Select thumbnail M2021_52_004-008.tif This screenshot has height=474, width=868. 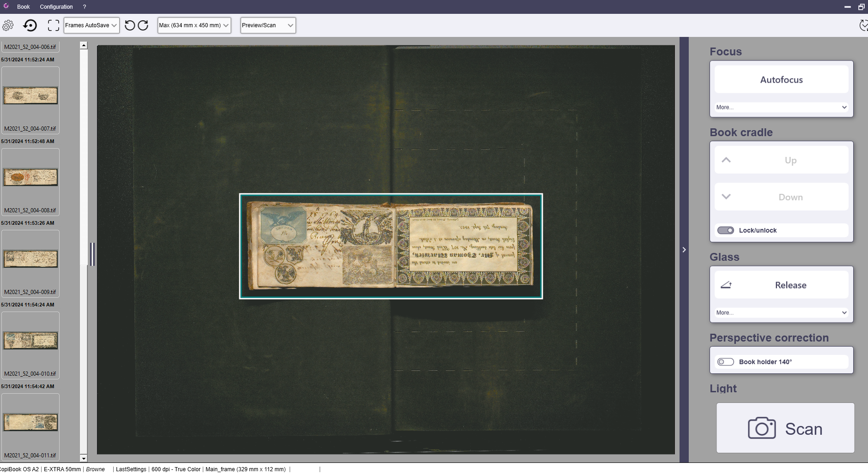(30, 177)
